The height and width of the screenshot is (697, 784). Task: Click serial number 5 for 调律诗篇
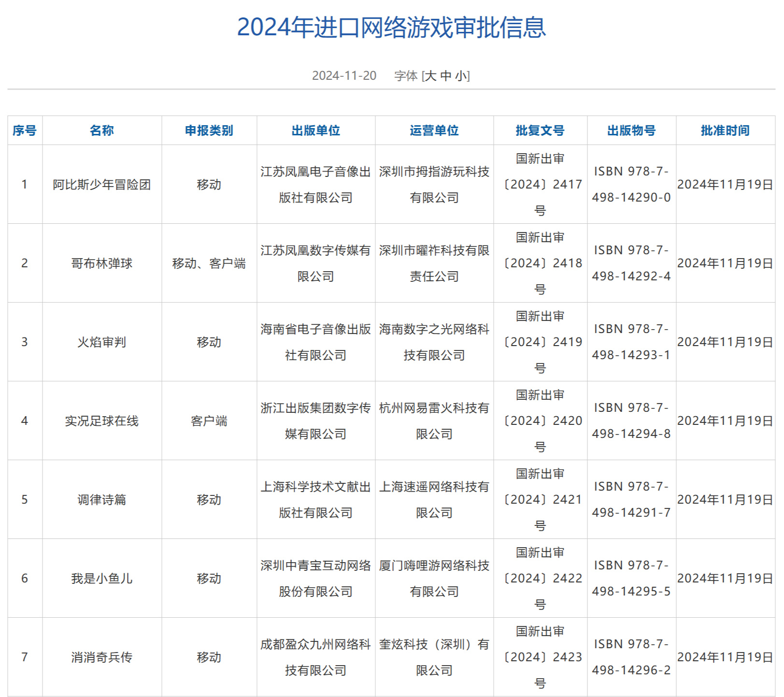click(25, 500)
